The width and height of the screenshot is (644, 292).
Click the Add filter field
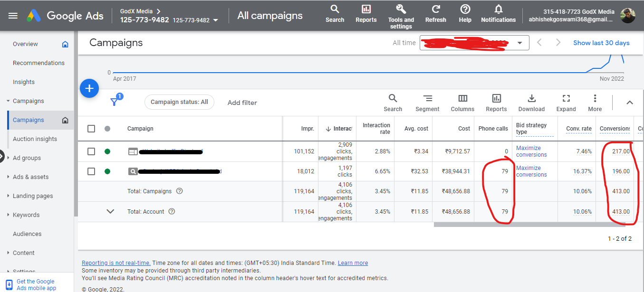pyautogui.click(x=242, y=103)
